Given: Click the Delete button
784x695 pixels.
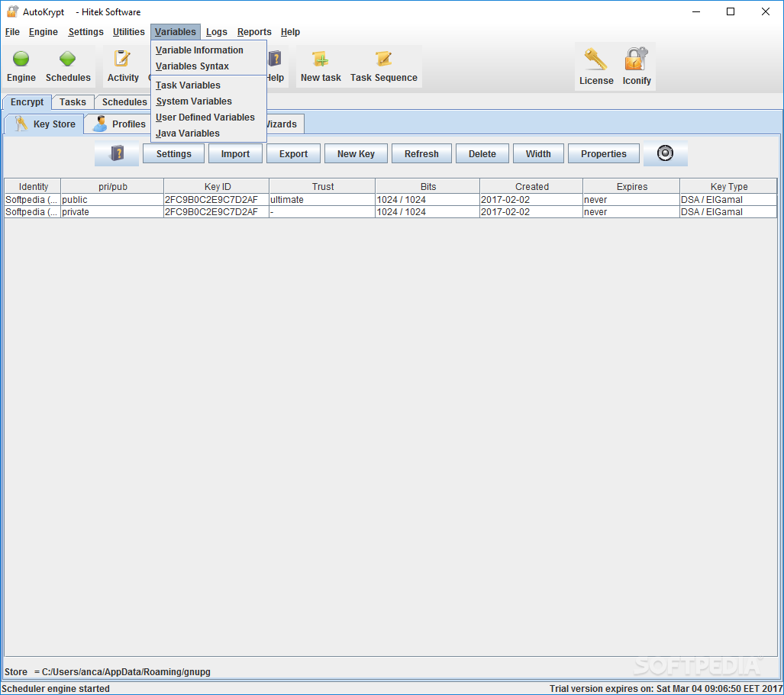Looking at the screenshot, I should pyautogui.click(x=482, y=154).
